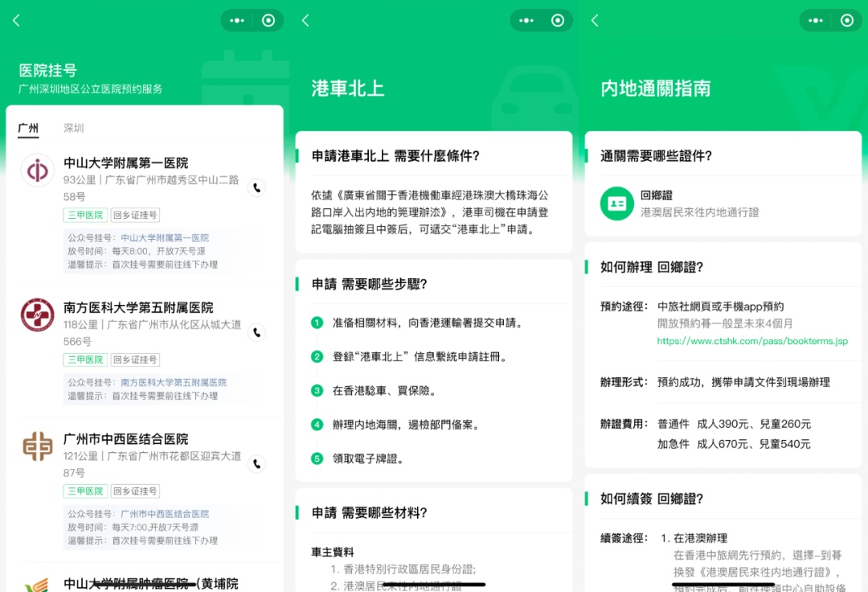Select 回乡证挂号 tag of 南方医科大学第五附属医院
This screenshot has height=592, width=868.
[x=136, y=360]
